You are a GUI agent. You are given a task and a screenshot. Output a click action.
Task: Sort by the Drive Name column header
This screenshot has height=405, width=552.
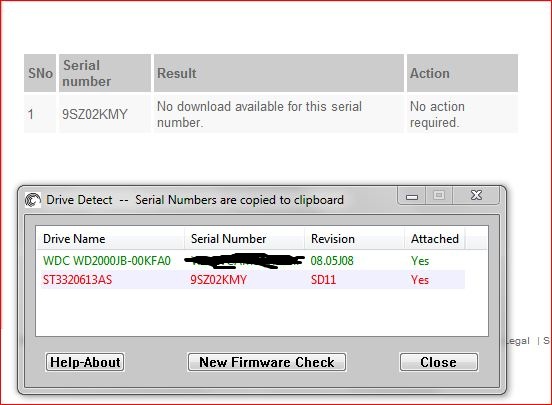point(110,239)
